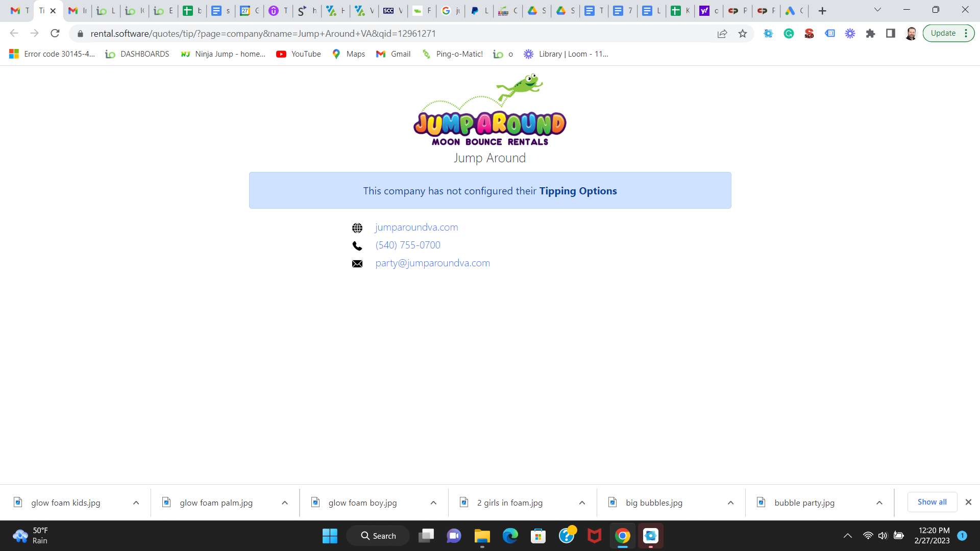Show hidden system tray icons
980x551 pixels.
coord(848,536)
